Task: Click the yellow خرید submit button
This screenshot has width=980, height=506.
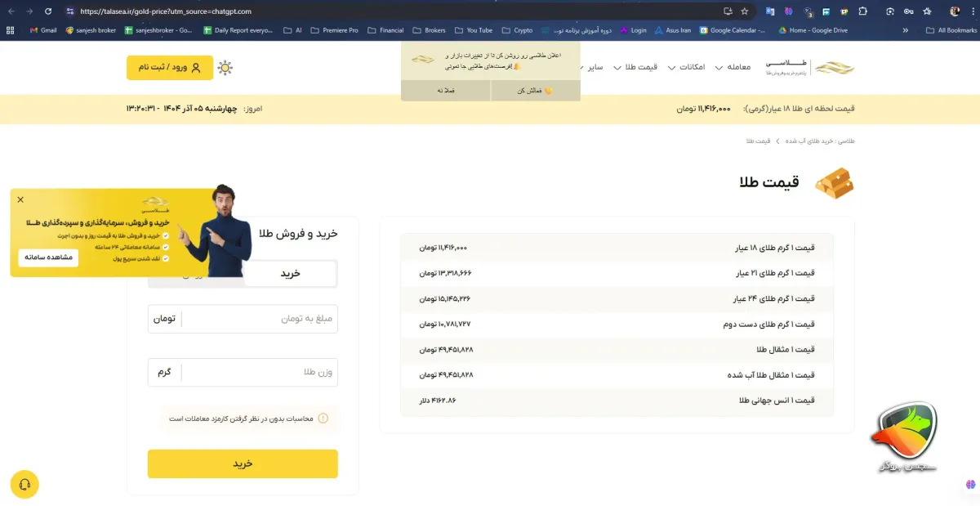Action: pos(243,463)
